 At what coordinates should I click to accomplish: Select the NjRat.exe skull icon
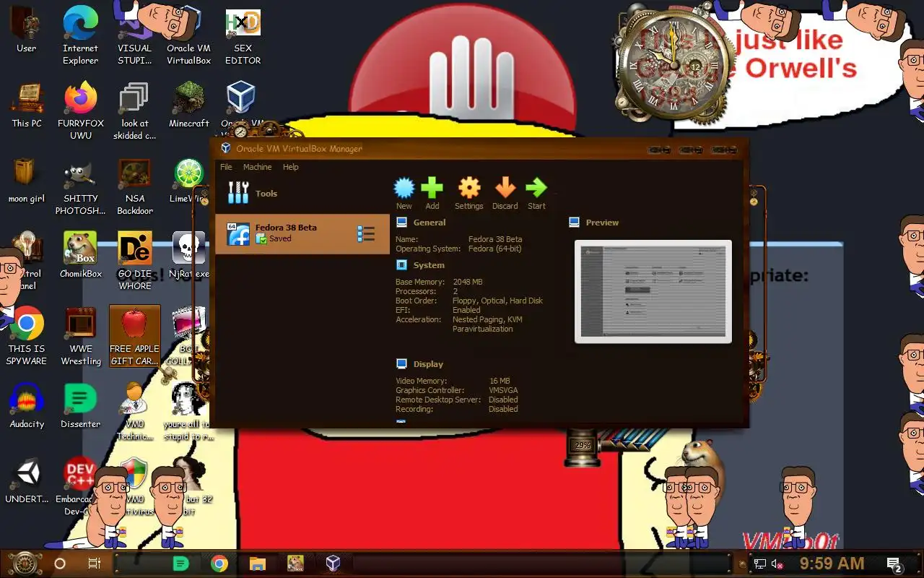(x=188, y=255)
